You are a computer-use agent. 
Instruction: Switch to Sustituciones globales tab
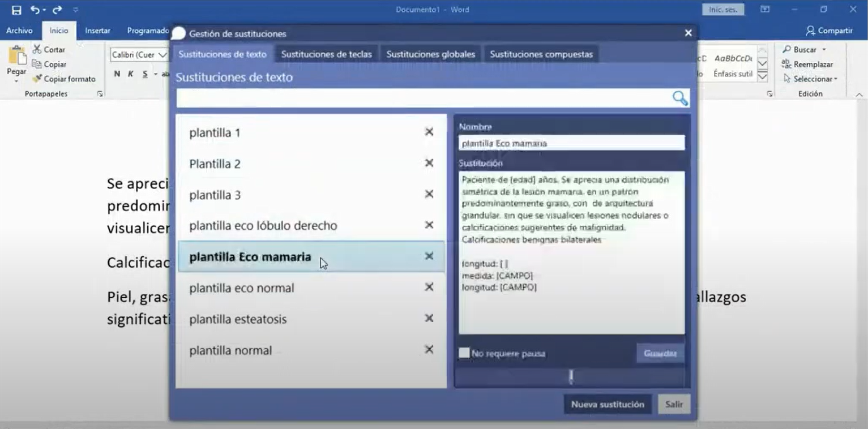tap(431, 54)
